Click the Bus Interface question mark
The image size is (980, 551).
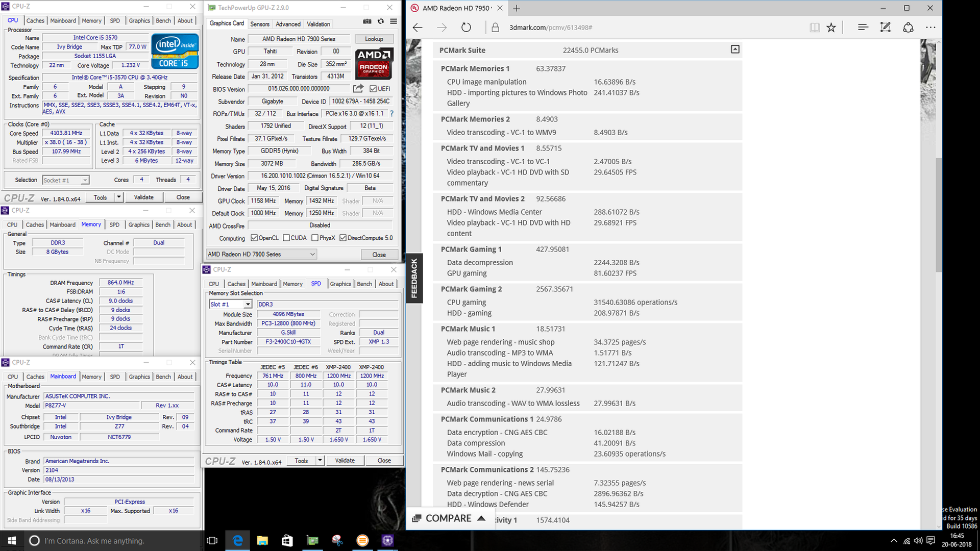click(391, 114)
